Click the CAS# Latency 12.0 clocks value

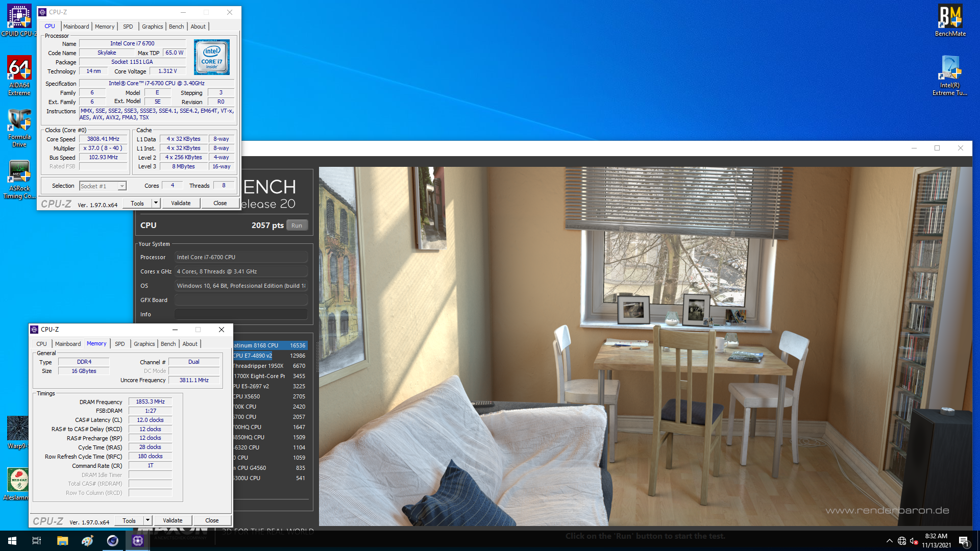(150, 420)
